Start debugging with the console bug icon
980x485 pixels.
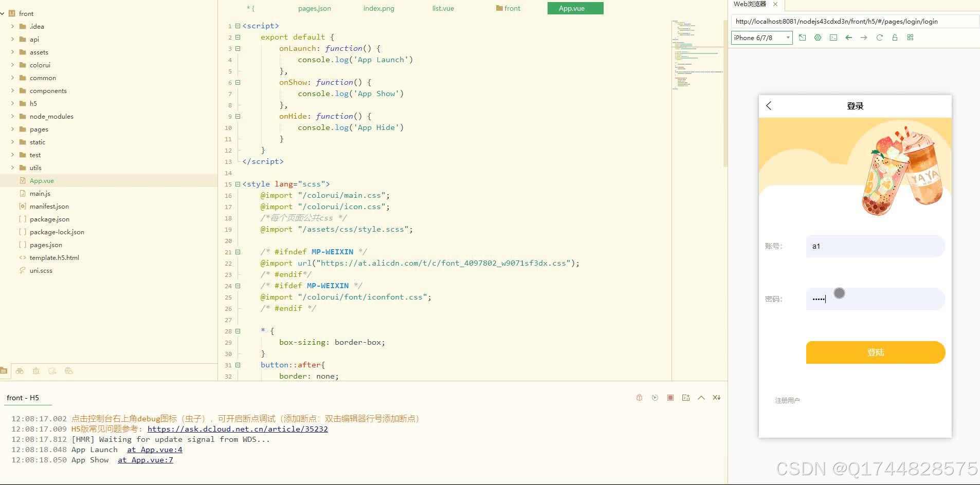point(639,398)
